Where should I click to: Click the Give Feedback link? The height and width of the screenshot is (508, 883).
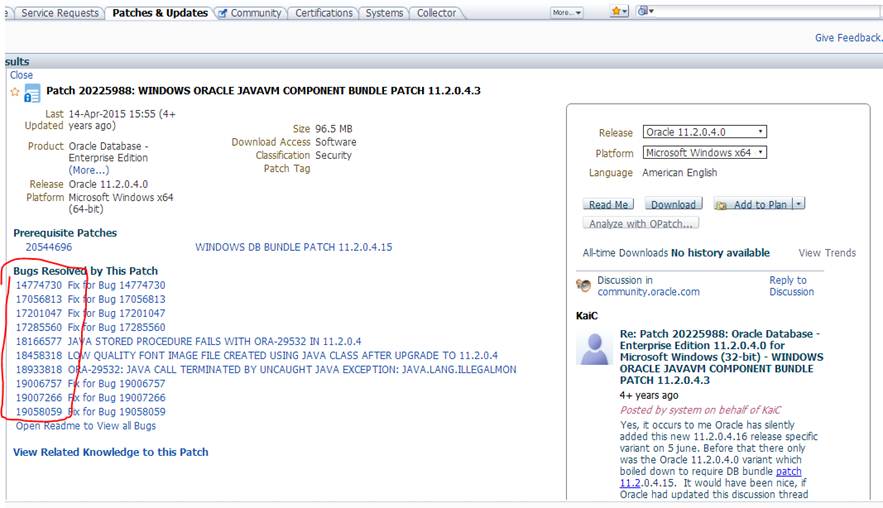click(x=848, y=38)
